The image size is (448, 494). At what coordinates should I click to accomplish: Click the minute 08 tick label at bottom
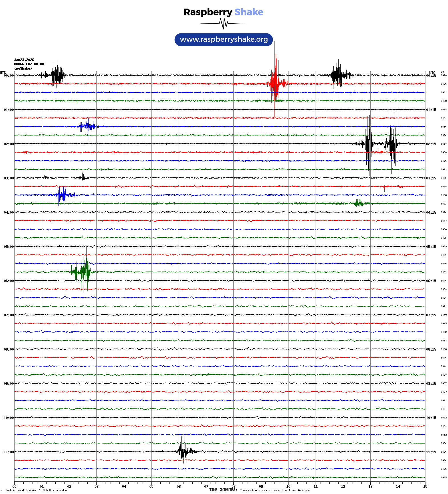[233, 487]
